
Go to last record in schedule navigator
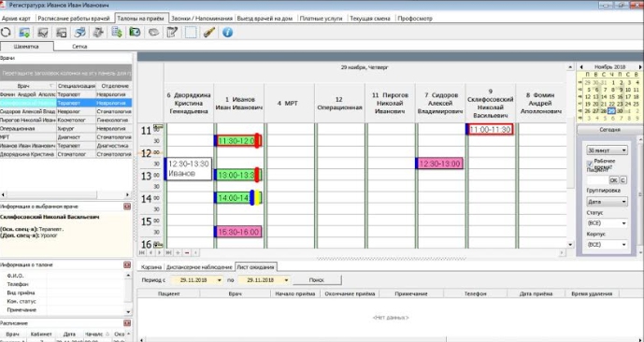[169, 252]
